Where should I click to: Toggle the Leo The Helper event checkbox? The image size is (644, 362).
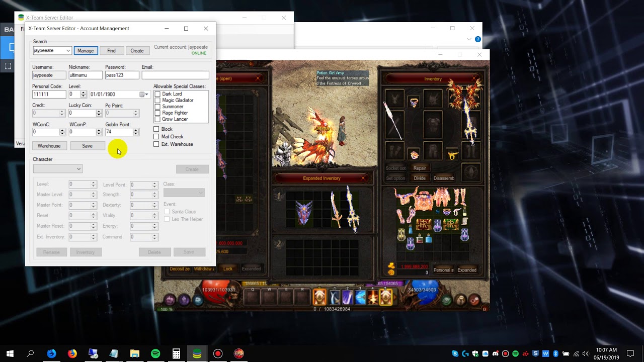167,219
